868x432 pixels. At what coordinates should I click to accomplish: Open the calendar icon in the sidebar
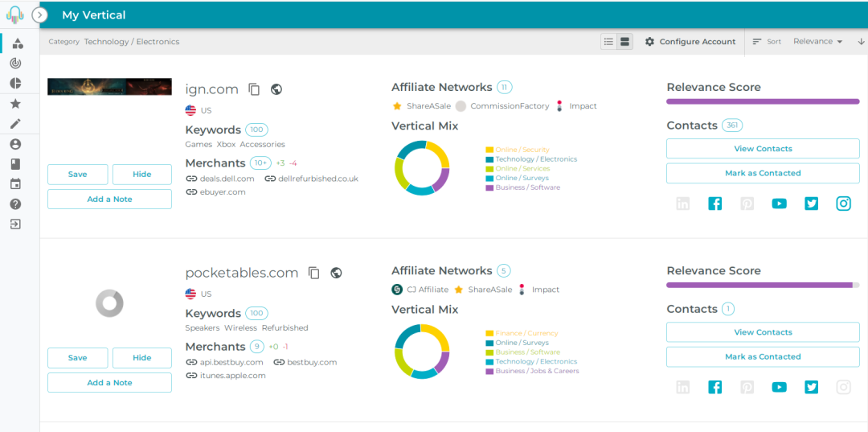[x=15, y=184]
